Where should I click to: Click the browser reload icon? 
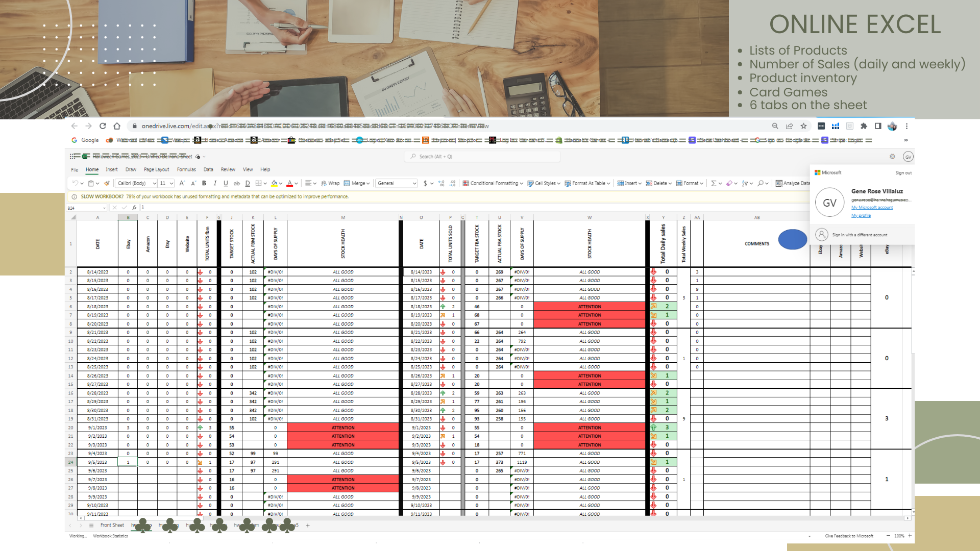pos(103,126)
